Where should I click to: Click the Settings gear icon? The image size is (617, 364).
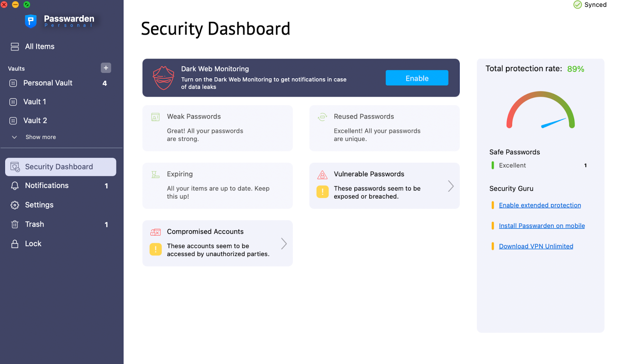tap(15, 205)
